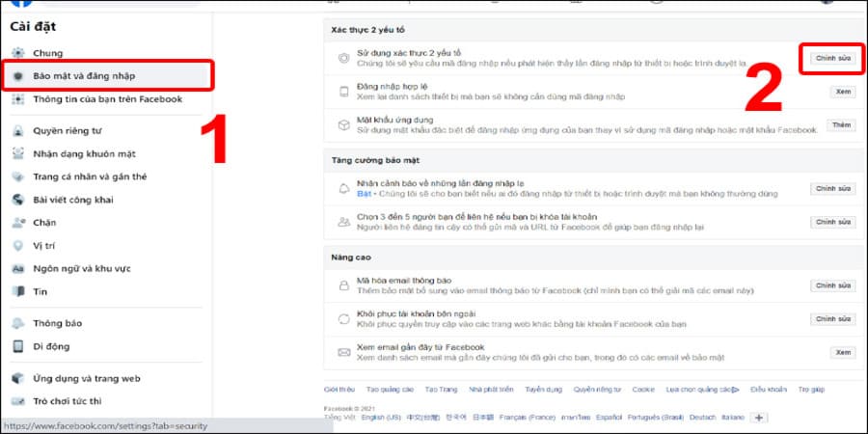This screenshot has height=434, width=868.
Task: Click Thêm button for Mật khẩu ứng dụng
Action: [841, 125]
